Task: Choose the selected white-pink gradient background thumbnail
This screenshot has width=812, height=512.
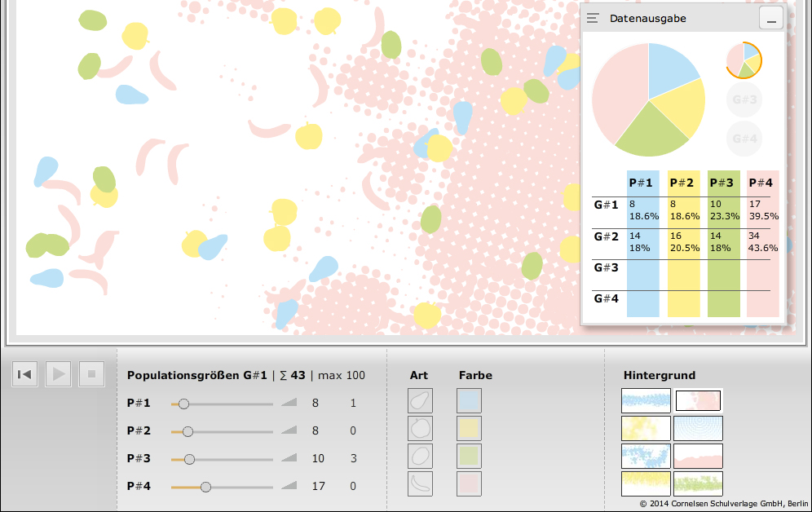Action: [x=698, y=400]
